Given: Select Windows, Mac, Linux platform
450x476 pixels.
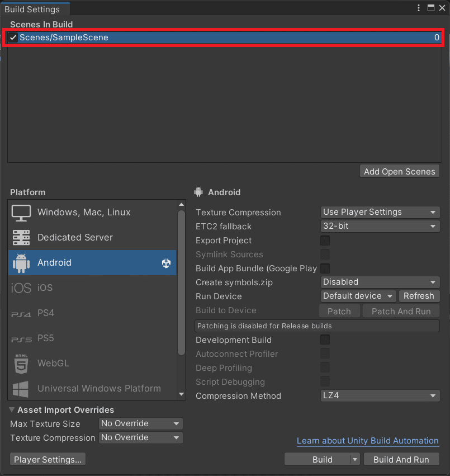Looking at the screenshot, I should pyautogui.click(x=92, y=213).
